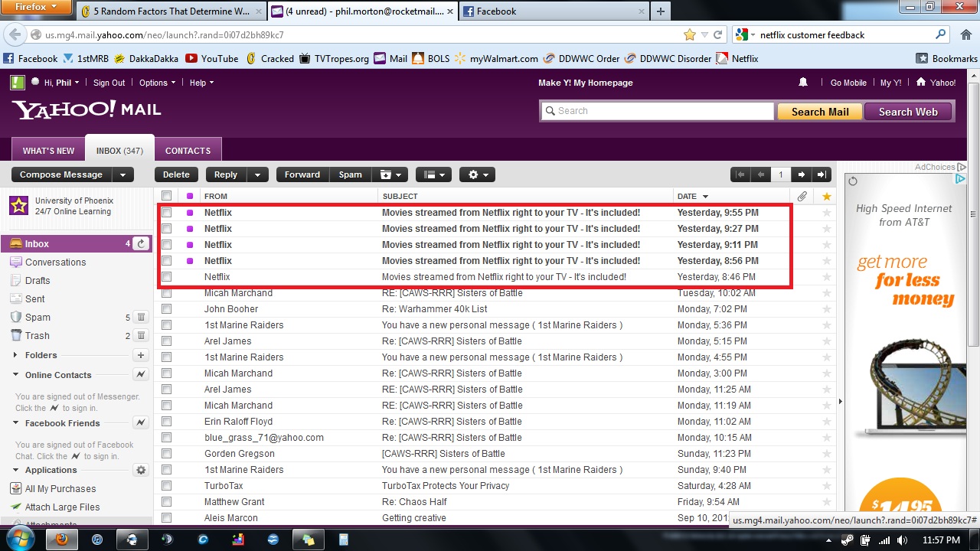Open Firefox in the taskbar

62,539
